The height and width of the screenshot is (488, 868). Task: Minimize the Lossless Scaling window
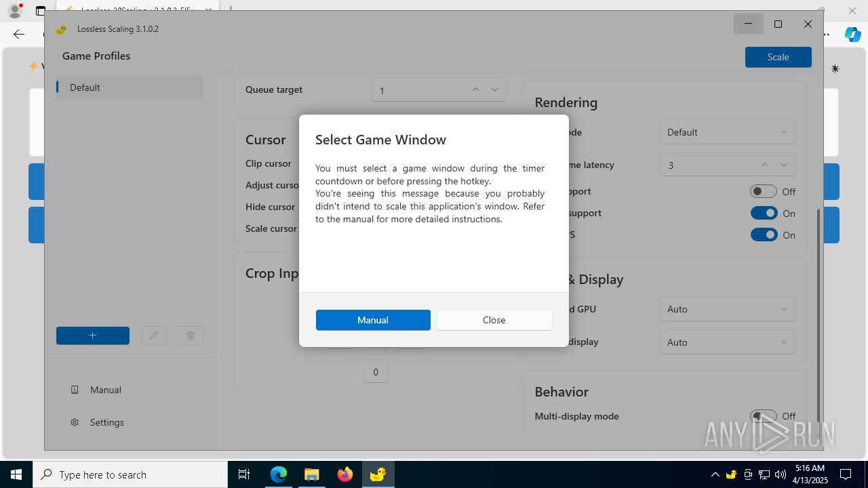coord(749,24)
